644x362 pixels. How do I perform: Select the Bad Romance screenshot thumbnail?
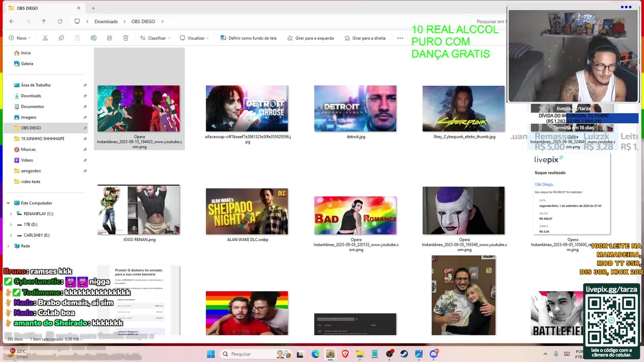click(355, 215)
